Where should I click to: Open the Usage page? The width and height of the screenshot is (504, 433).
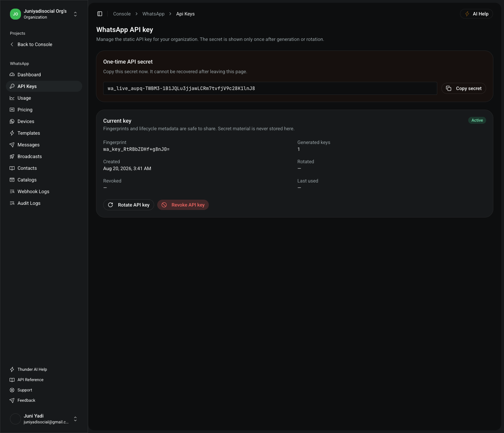[x=44, y=98]
